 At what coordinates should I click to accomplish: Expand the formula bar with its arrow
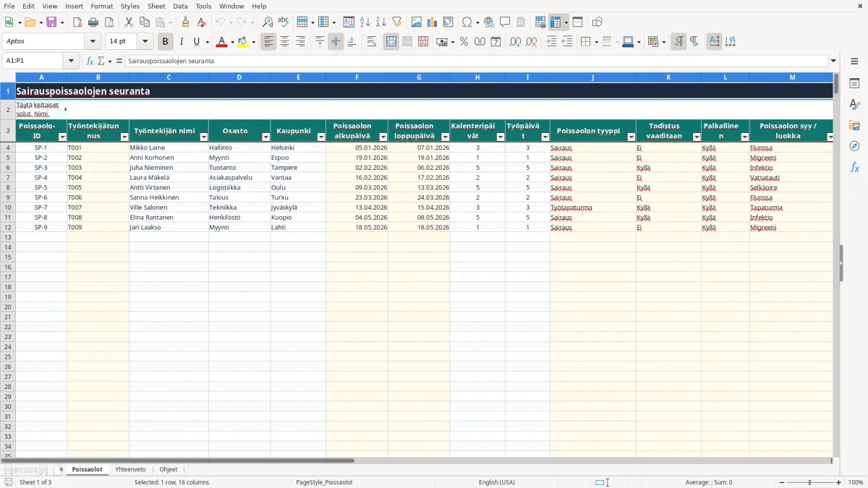tap(833, 61)
